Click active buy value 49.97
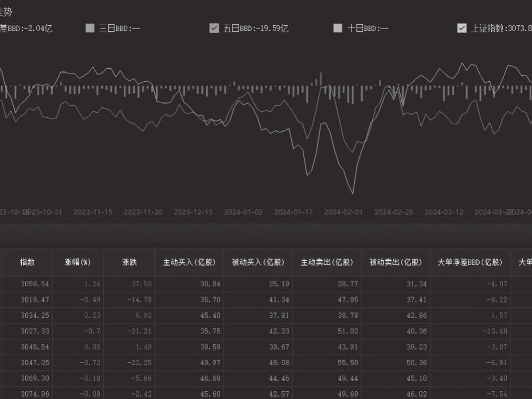 pyautogui.click(x=189, y=363)
